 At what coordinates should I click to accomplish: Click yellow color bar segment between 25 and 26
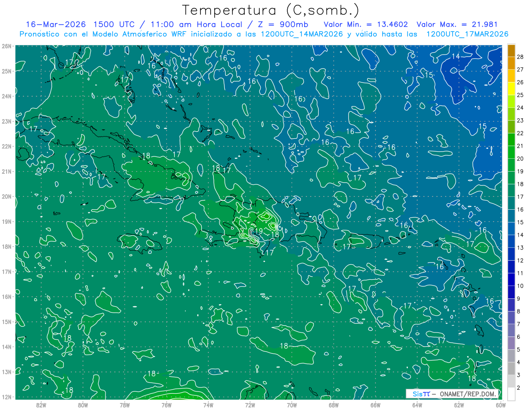511,89
